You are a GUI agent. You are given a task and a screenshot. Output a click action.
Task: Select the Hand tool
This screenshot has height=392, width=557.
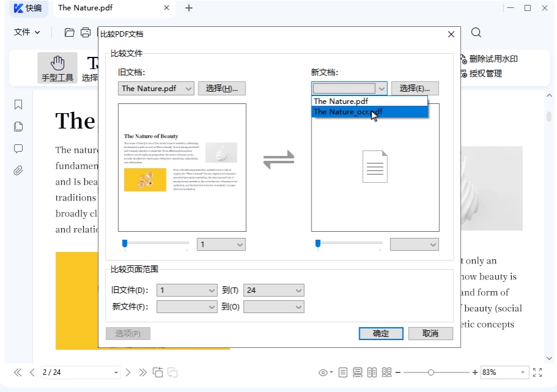pyautogui.click(x=57, y=68)
